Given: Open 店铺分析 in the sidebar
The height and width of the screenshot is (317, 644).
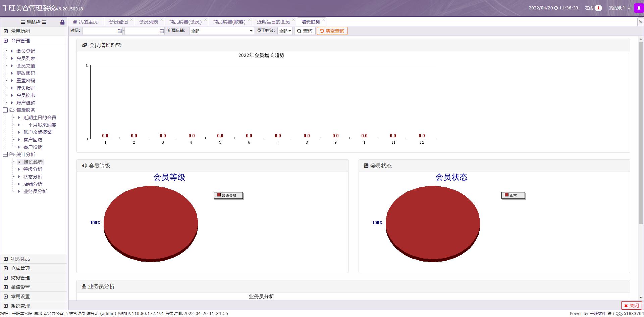Looking at the screenshot, I should [x=33, y=184].
